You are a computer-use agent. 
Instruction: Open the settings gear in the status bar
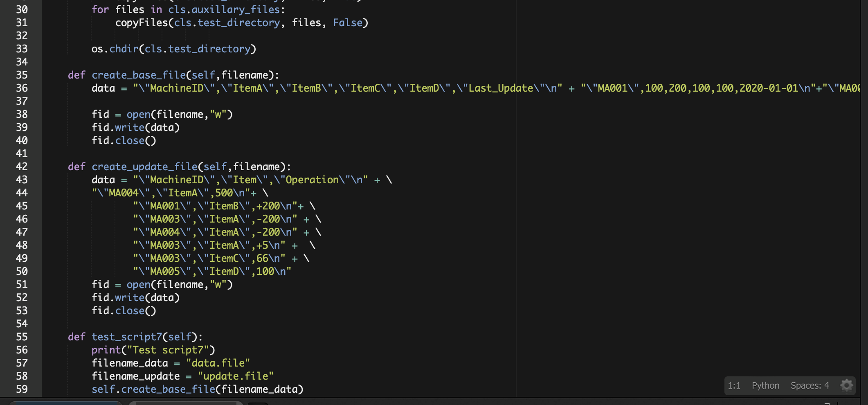point(846,385)
